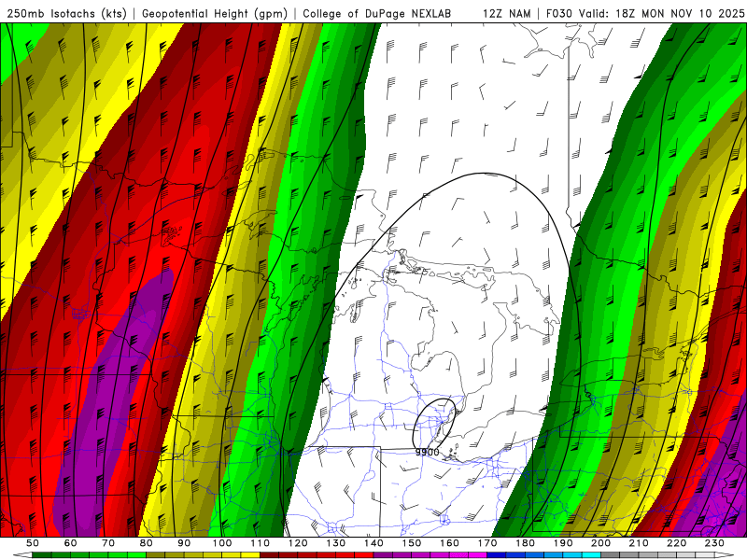Select the 50 value on the color scale

[x=33, y=543]
